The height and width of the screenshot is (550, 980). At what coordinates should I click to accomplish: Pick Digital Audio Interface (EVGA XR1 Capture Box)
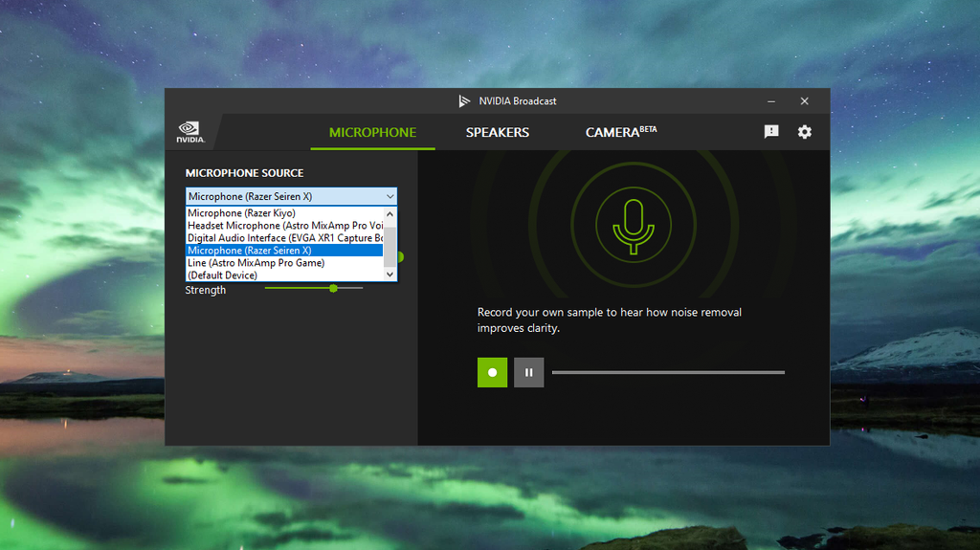point(285,238)
